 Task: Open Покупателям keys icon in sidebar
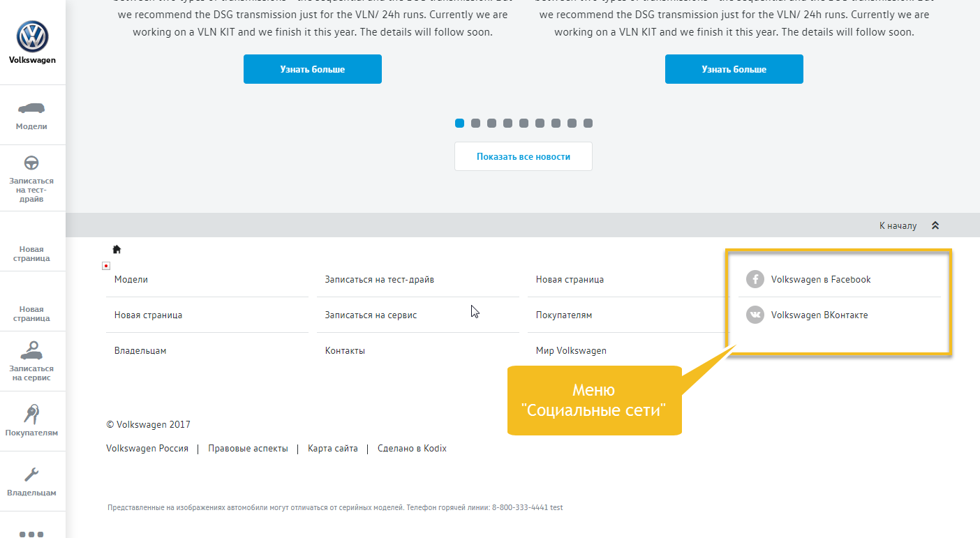click(31, 414)
